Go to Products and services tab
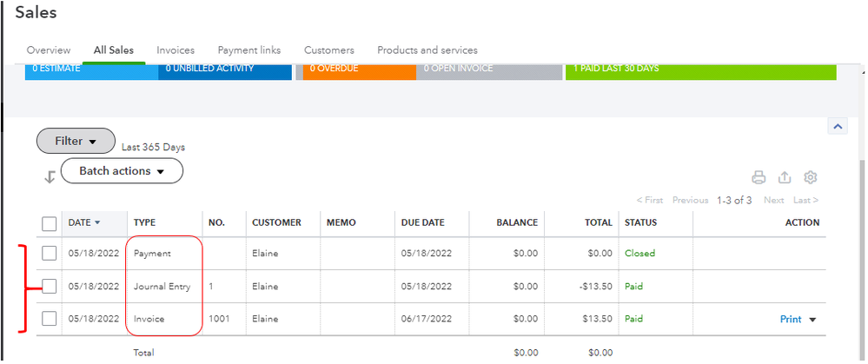Image resolution: width=868 pixels, height=364 pixels. pyautogui.click(x=427, y=50)
